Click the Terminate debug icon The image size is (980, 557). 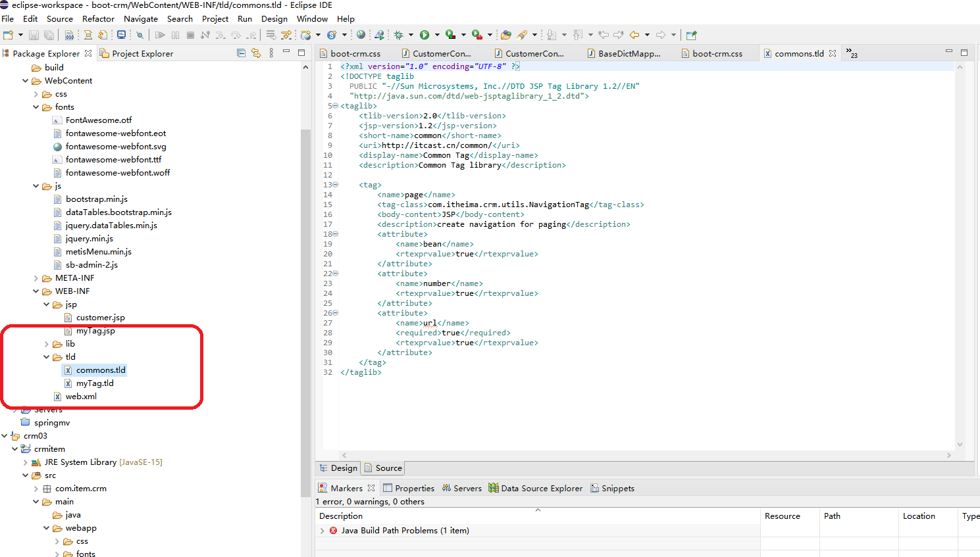190,35
